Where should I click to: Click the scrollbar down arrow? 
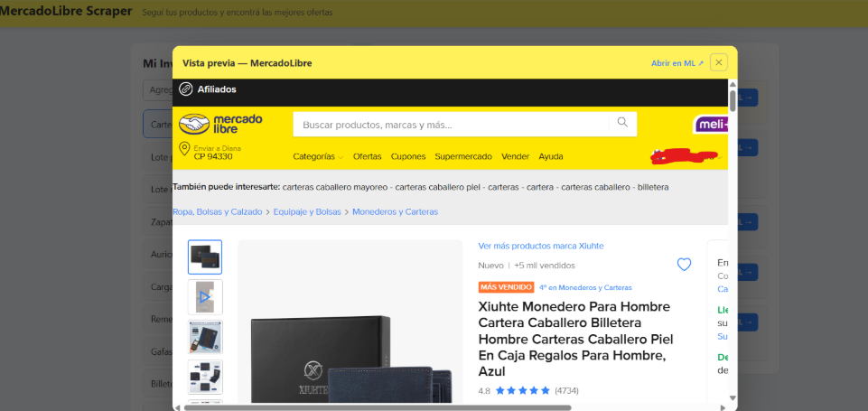point(733,397)
